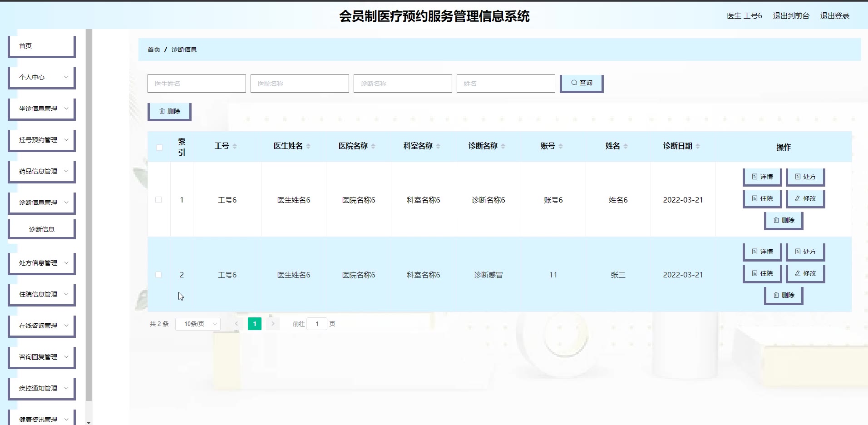Focus the 医生姓名 search input field
The height and width of the screenshot is (425, 868).
[197, 84]
